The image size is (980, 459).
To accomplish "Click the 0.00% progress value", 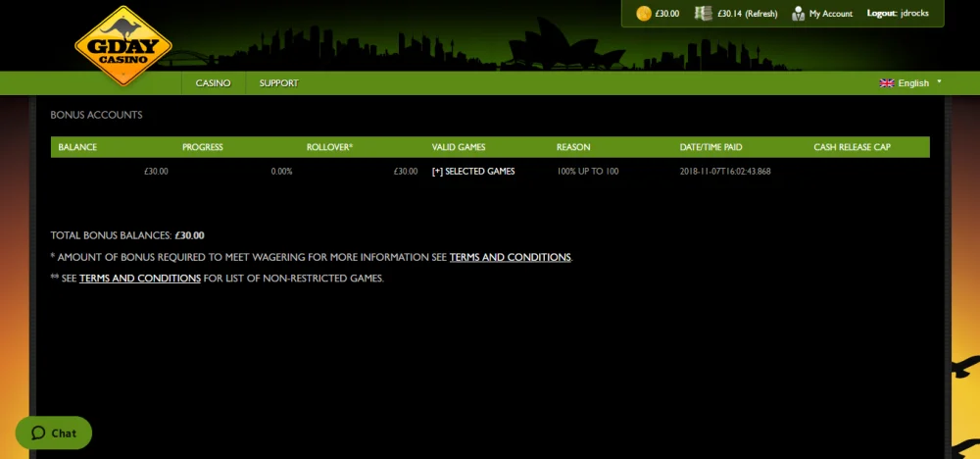I will point(281,172).
